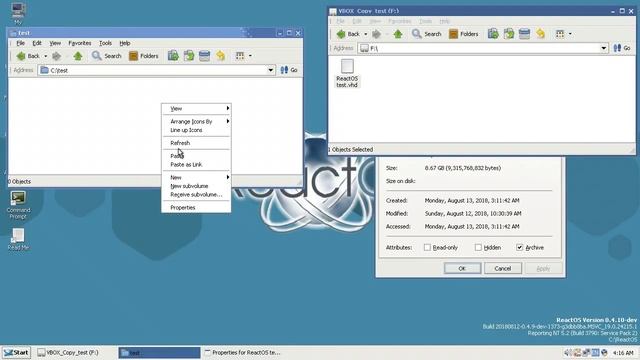Uncheck Archive attribute checkbox

[520, 247]
